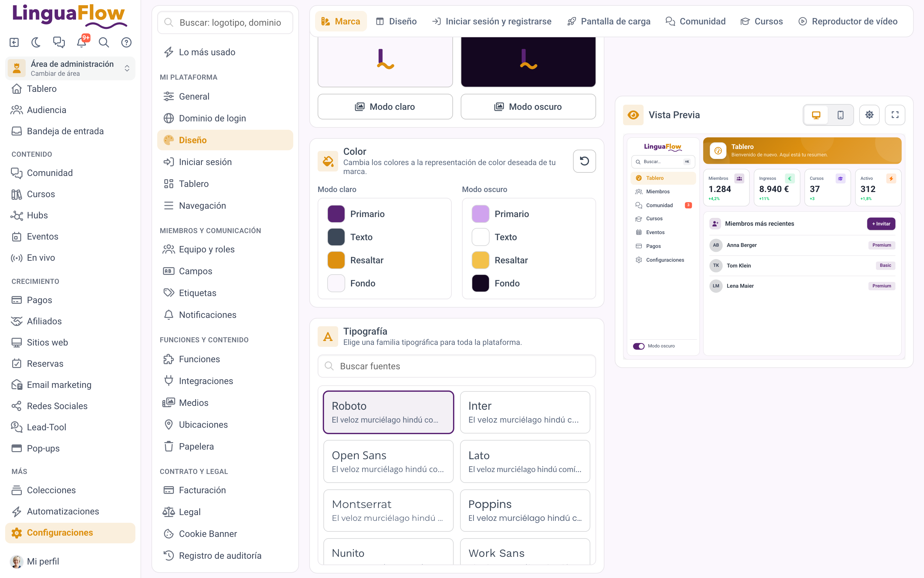Open the Reproductor de vídeo tab
This screenshot has height=578, width=924.
pyautogui.click(x=848, y=22)
